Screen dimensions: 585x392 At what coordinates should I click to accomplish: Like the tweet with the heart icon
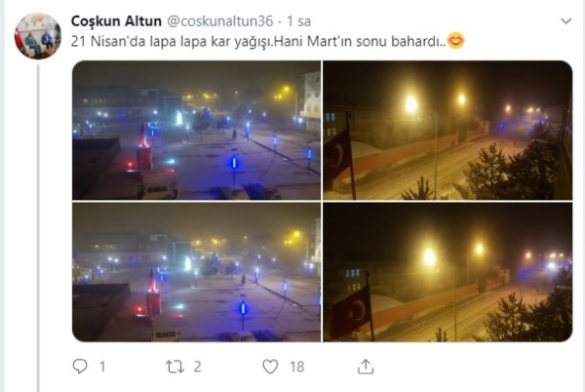(x=270, y=367)
